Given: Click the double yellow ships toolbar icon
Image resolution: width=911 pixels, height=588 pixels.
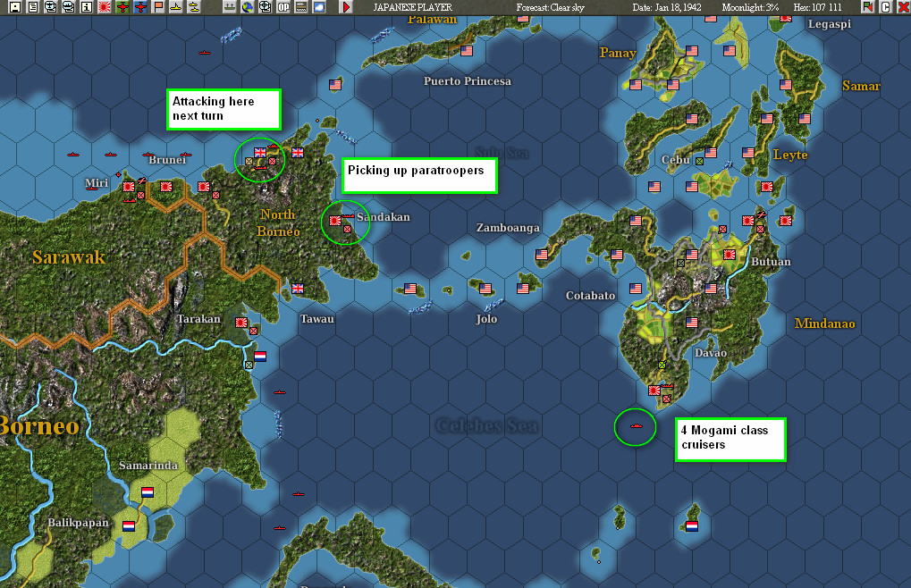Looking at the screenshot, I should [194, 7].
